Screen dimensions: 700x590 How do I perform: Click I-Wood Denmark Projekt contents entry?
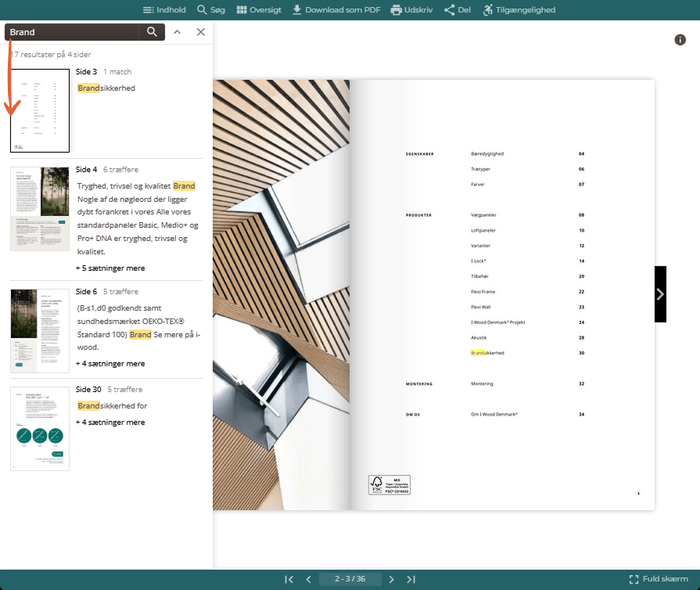click(497, 322)
